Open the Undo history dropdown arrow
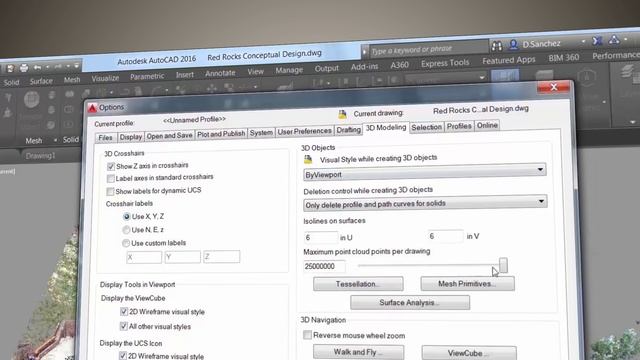 tap(47, 67)
